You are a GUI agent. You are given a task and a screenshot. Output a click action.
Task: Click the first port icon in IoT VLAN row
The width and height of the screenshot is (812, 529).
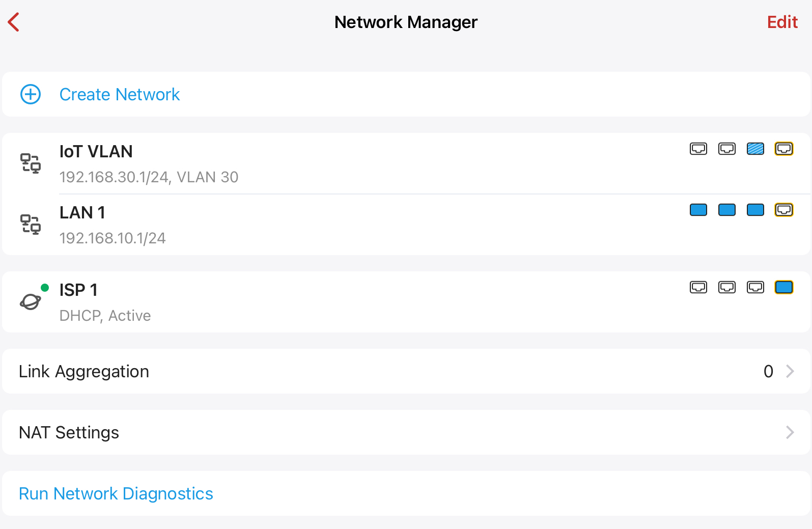tap(698, 149)
